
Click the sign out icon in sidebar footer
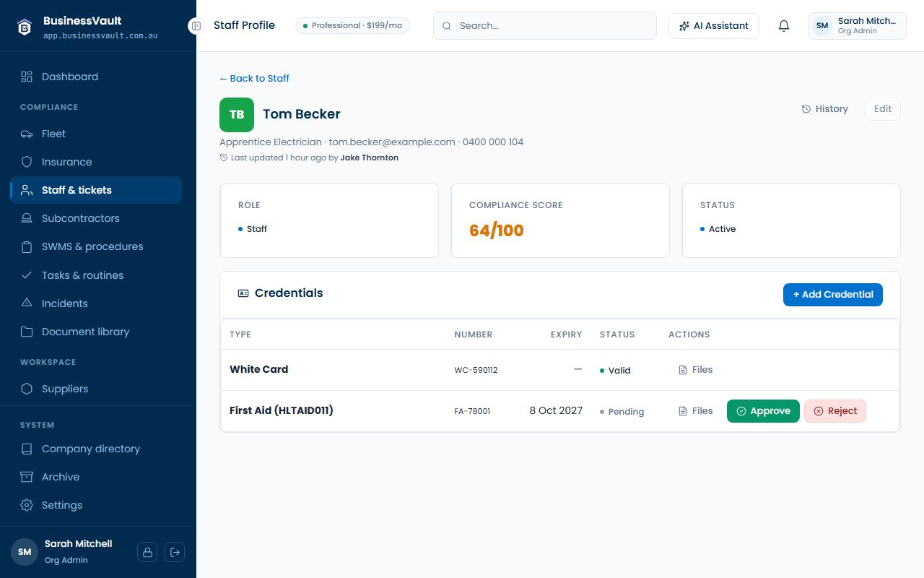(x=175, y=552)
